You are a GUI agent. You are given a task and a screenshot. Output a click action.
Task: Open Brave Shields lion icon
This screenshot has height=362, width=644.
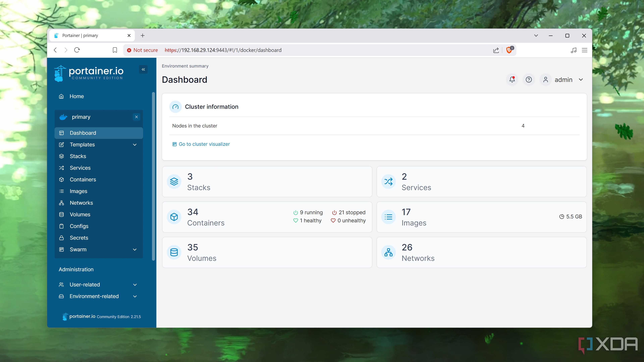509,50
